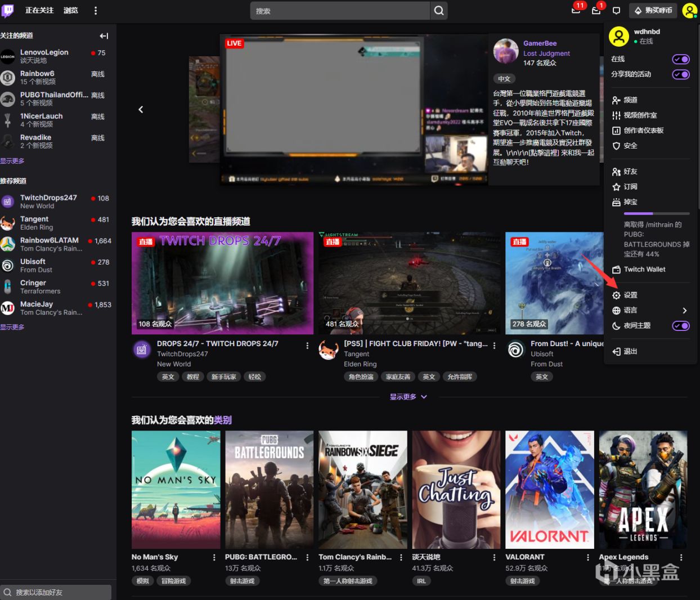Open notifications inbox icon with 1 badge
Image resolution: width=700 pixels, height=600 pixels.
point(596,10)
